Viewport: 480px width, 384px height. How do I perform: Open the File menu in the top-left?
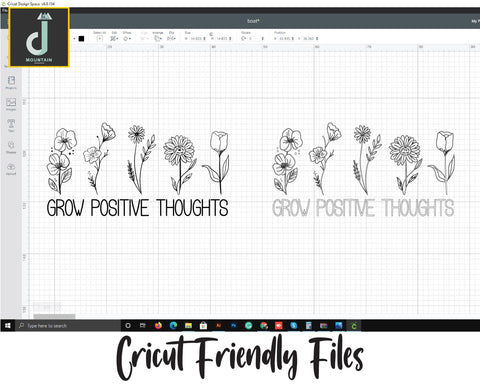click(x=4, y=11)
